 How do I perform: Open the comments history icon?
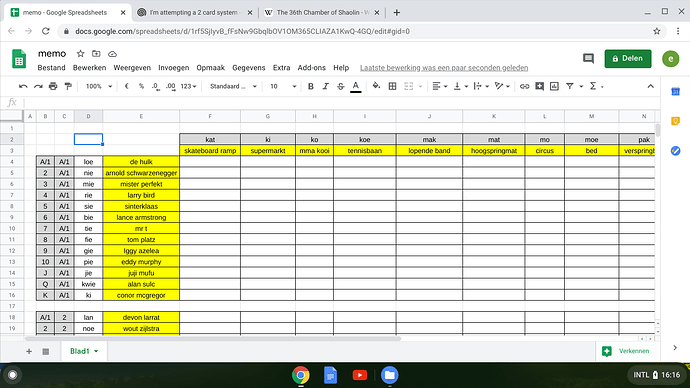pos(588,59)
